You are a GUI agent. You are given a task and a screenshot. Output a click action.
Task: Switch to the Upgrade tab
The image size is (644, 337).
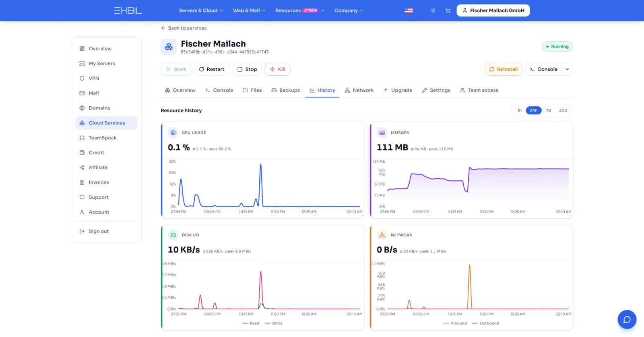398,90
